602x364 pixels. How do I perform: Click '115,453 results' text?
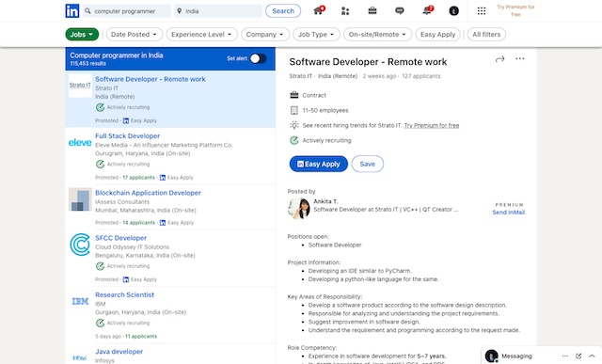87,64
